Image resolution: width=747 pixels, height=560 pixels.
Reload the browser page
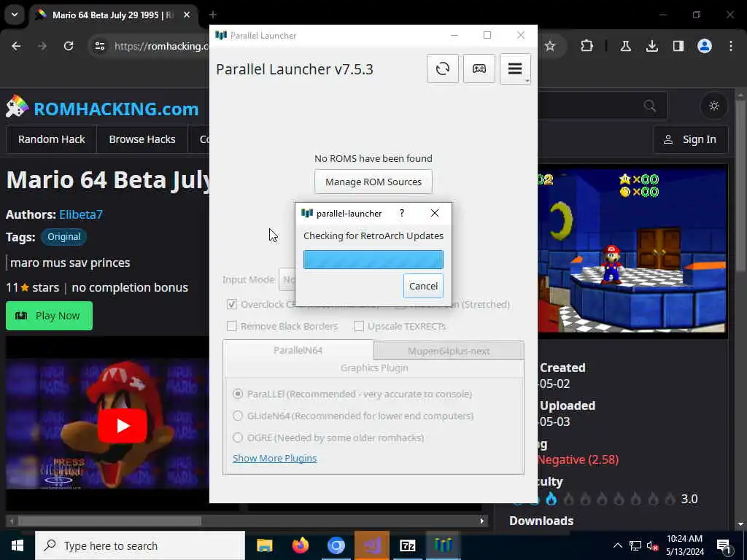(69, 46)
